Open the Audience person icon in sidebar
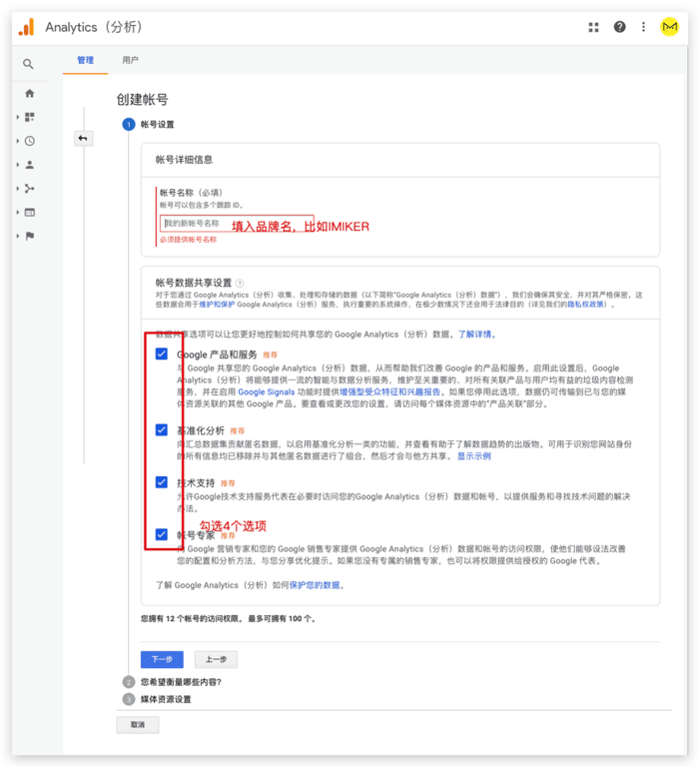 coord(30,165)
